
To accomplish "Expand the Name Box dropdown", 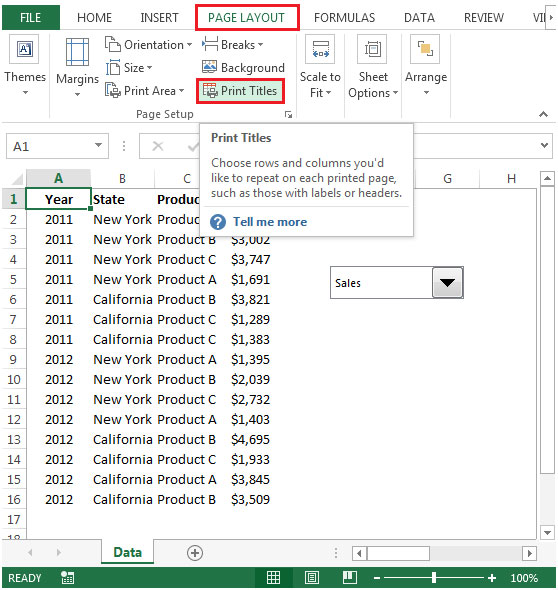I will 98,145.
